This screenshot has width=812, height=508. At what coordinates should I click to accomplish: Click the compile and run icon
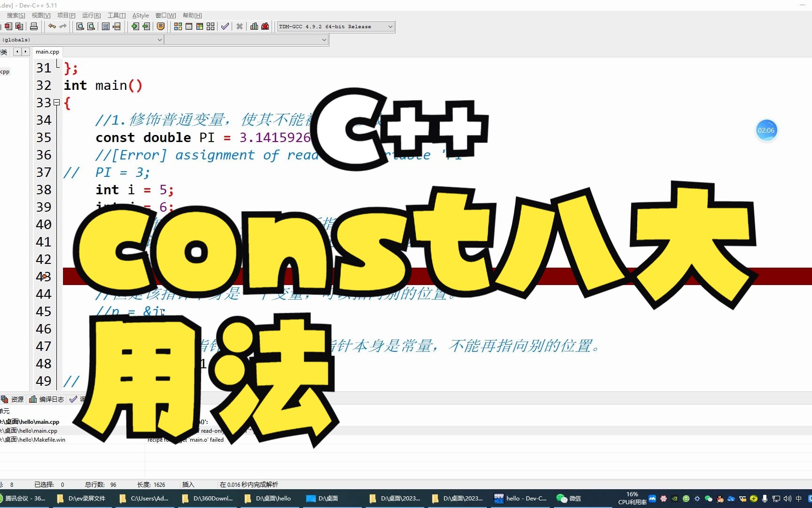200,26
